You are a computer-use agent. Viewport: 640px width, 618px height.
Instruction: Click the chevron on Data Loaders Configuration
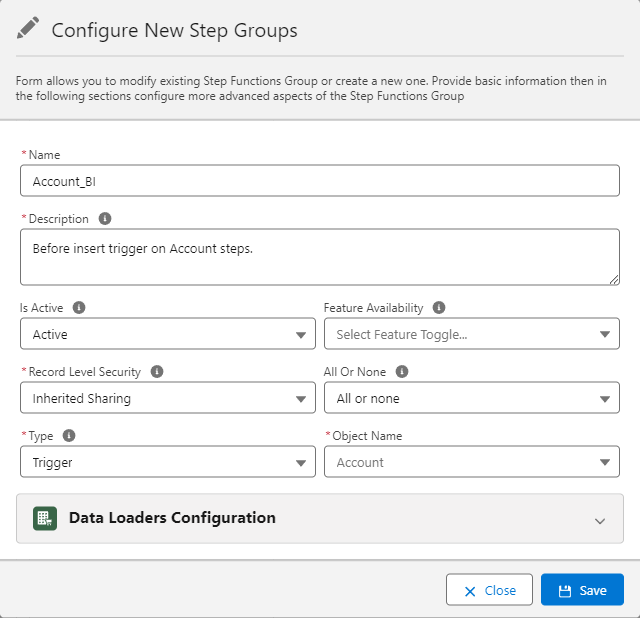click(x=600, y=520)
